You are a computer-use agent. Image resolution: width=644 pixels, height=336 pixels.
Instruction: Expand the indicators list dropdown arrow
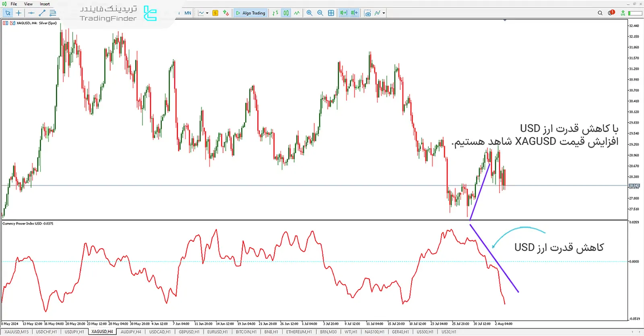[x=384, y=13]
